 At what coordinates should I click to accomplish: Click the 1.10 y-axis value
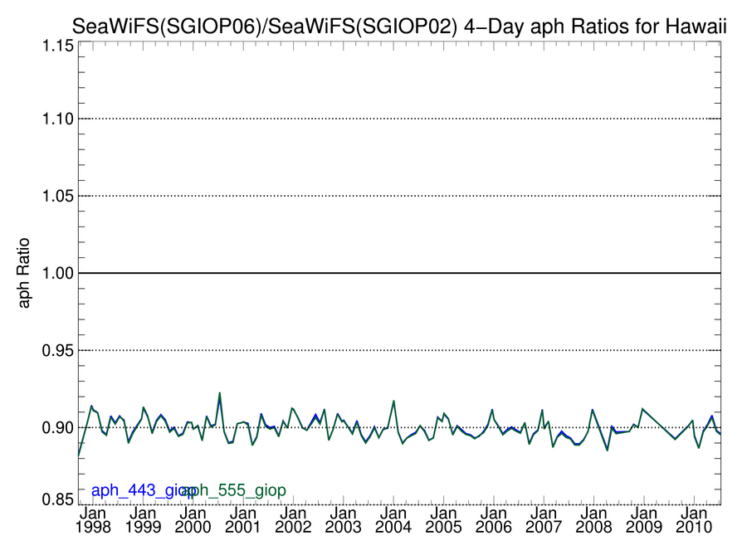[x=57, y=119]
